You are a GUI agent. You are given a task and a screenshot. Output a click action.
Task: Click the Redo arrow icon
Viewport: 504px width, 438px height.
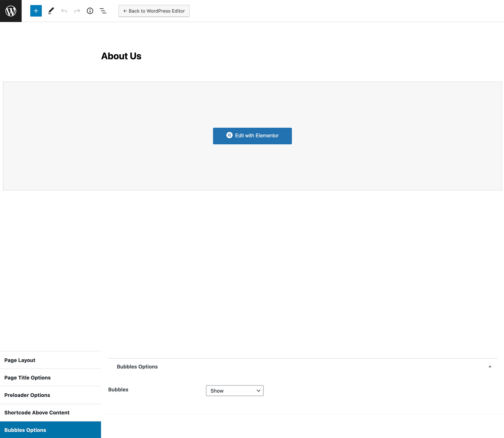click(77, 11)
